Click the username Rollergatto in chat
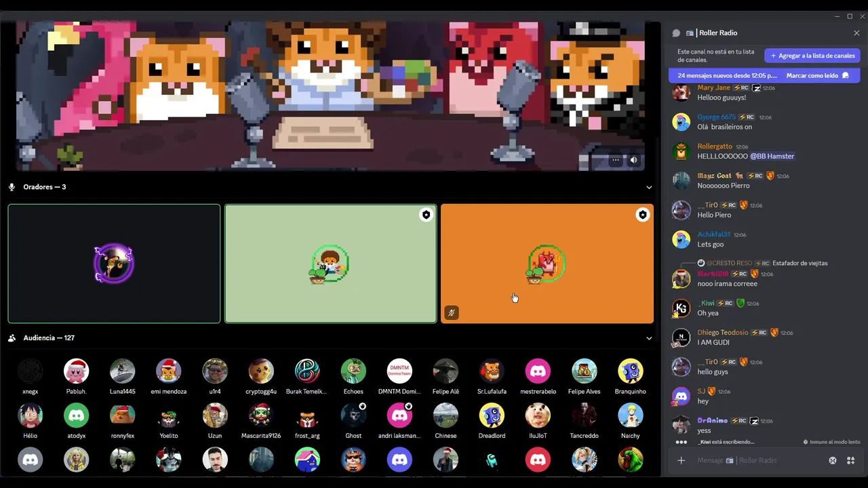Screen dimensions: 868x488 [x=715, y=146]
